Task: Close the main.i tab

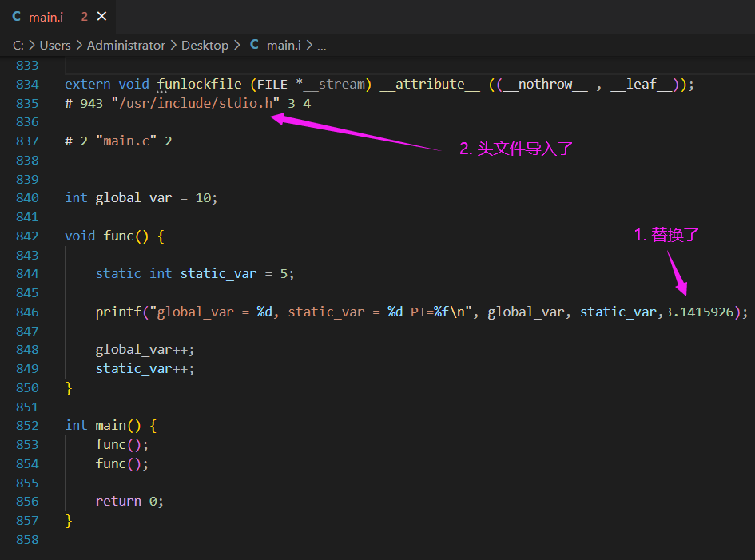Action: [x=101, y=16]
